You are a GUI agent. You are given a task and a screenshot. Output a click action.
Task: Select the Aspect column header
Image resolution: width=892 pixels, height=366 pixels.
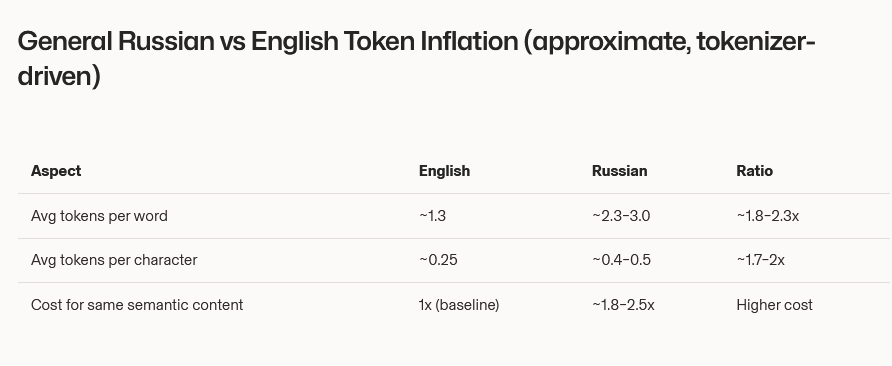tap(56, 171)
